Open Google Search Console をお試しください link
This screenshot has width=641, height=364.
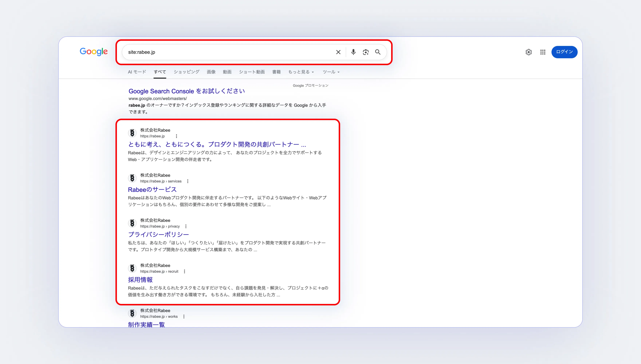tap(187, 91)
